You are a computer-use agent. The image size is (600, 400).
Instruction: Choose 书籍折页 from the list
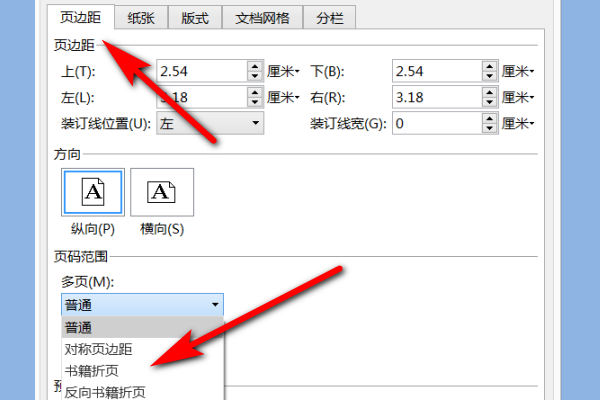(x=92, y=370)
